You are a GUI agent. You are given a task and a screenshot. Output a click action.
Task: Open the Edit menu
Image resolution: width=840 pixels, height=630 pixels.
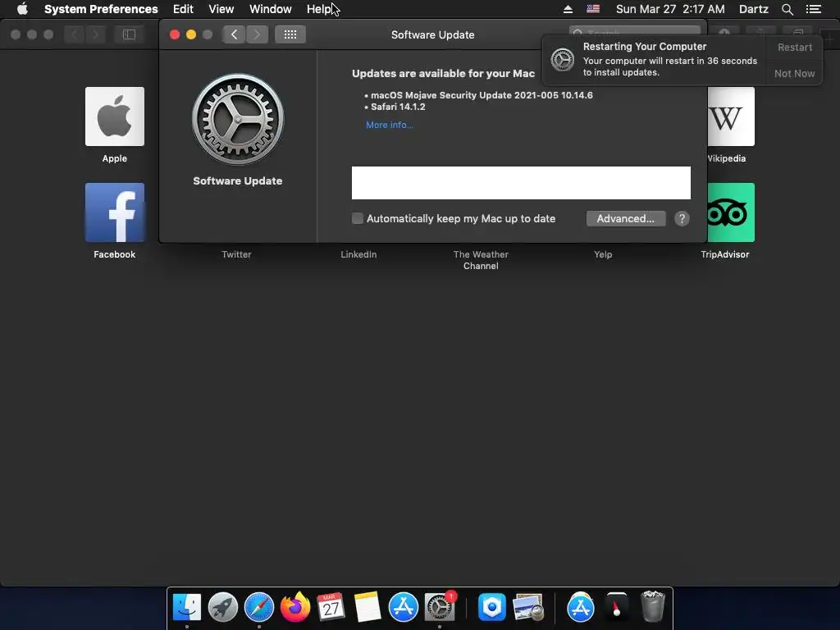[183, 9]
